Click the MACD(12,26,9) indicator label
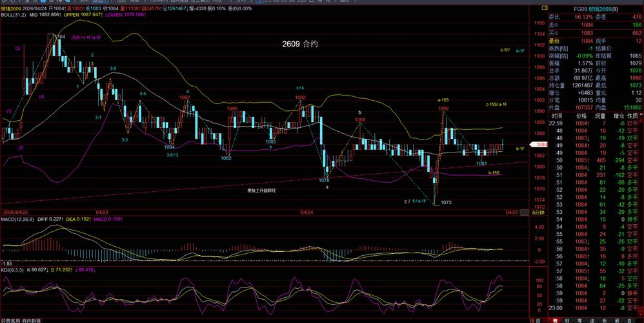 (17, 220)
